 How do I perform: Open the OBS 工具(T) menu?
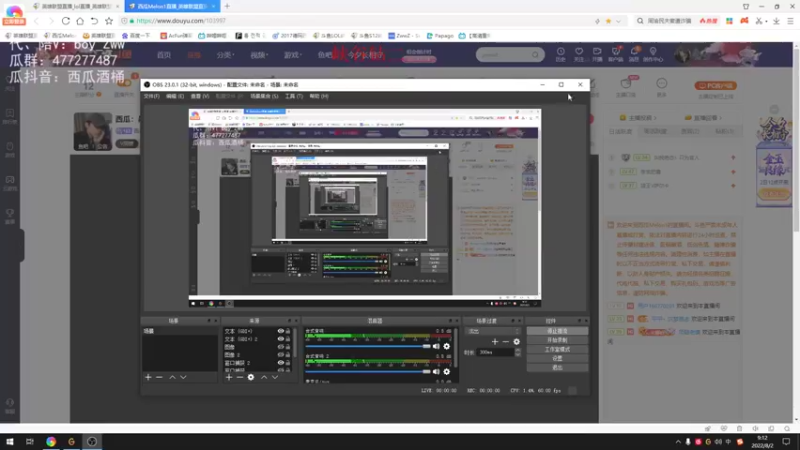(x=294, y=96)
